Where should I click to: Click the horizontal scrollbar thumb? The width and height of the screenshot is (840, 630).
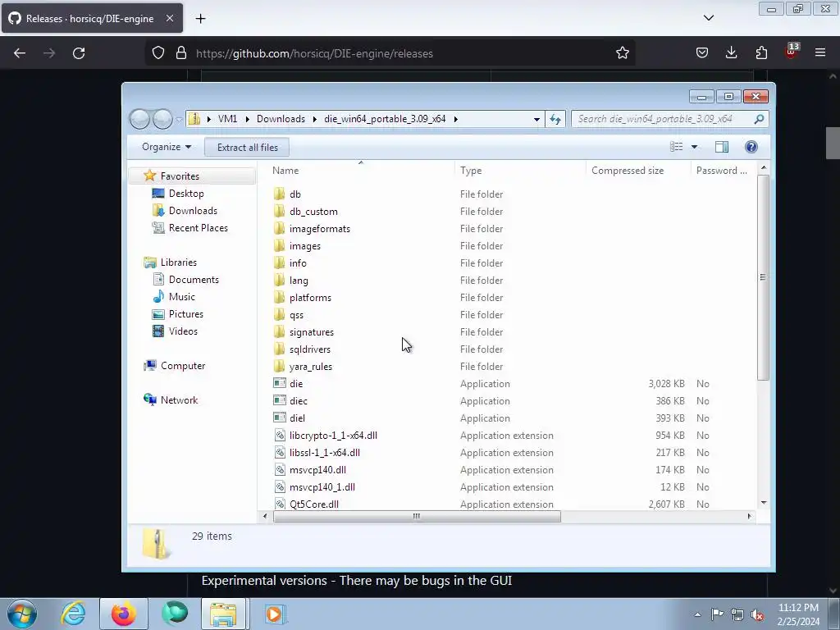point(417,517)
